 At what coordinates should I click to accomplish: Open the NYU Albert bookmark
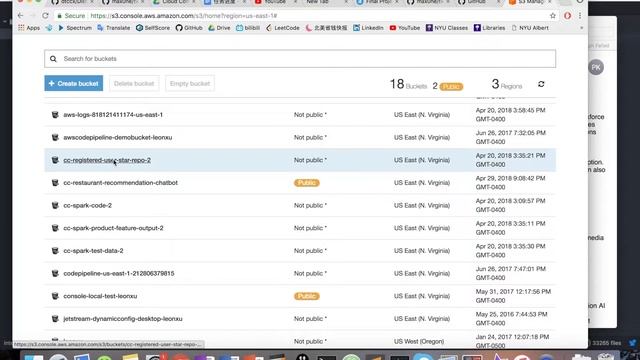pyautogui.click(x=530, y=28)
